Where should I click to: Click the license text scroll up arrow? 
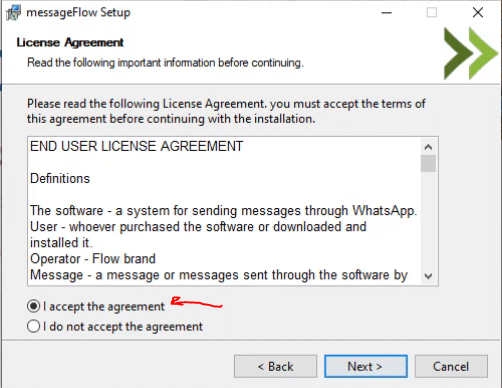pyautogui.click(x=428, y=147)
